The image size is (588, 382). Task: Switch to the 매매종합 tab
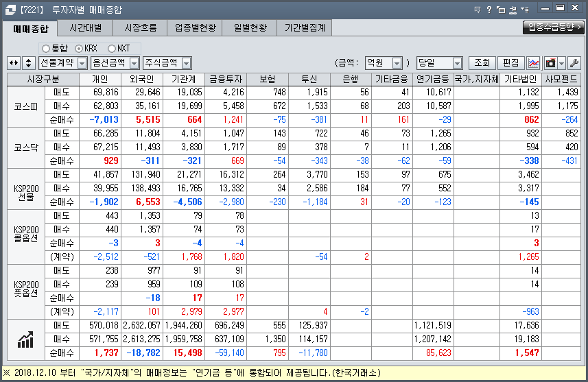[x=30, y=29]
